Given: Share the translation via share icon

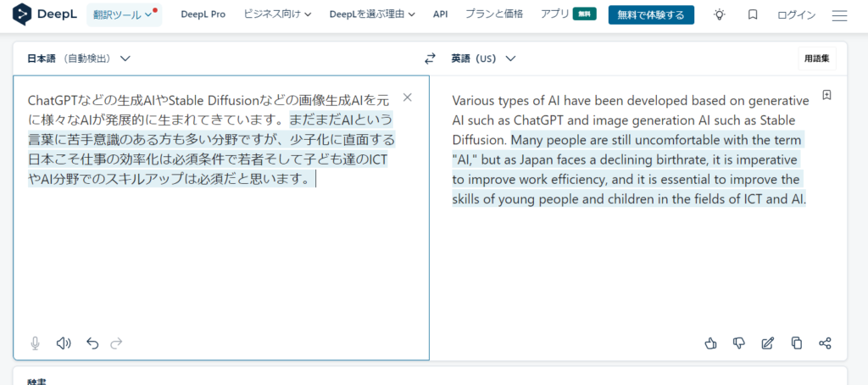Looking at the screenshot, I should tap(825, 343).
